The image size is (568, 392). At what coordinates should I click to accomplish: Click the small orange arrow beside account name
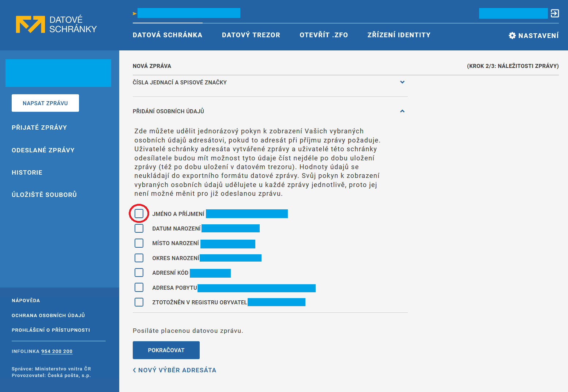tap(135, 14)
